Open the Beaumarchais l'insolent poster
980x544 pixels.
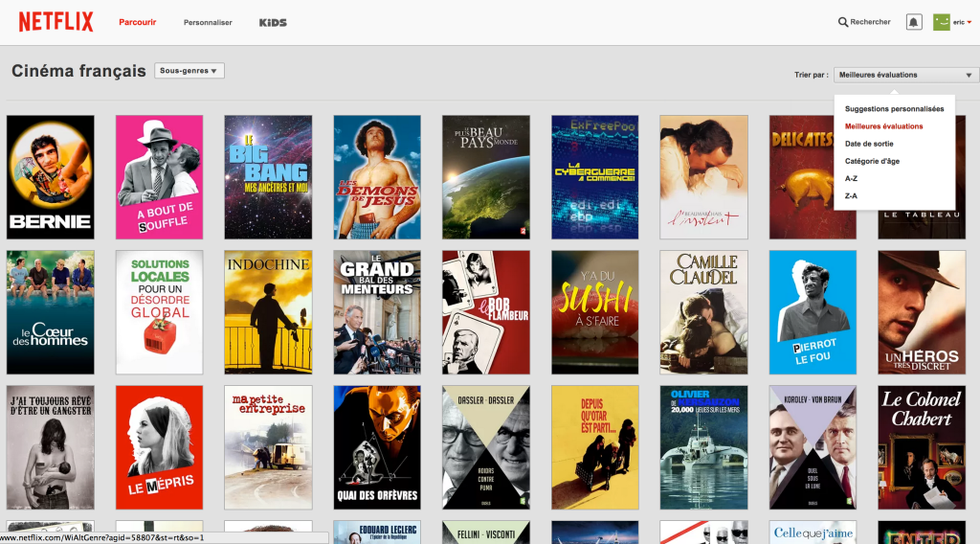point(703,177)
